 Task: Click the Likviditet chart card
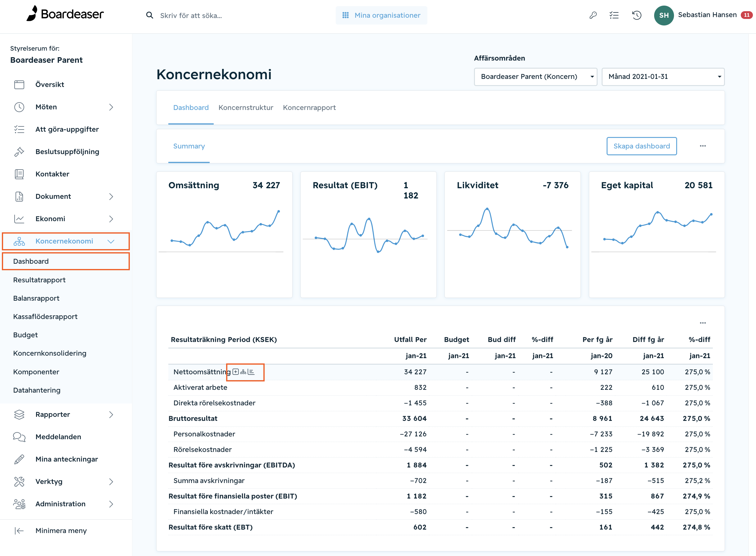pos(512,235)
